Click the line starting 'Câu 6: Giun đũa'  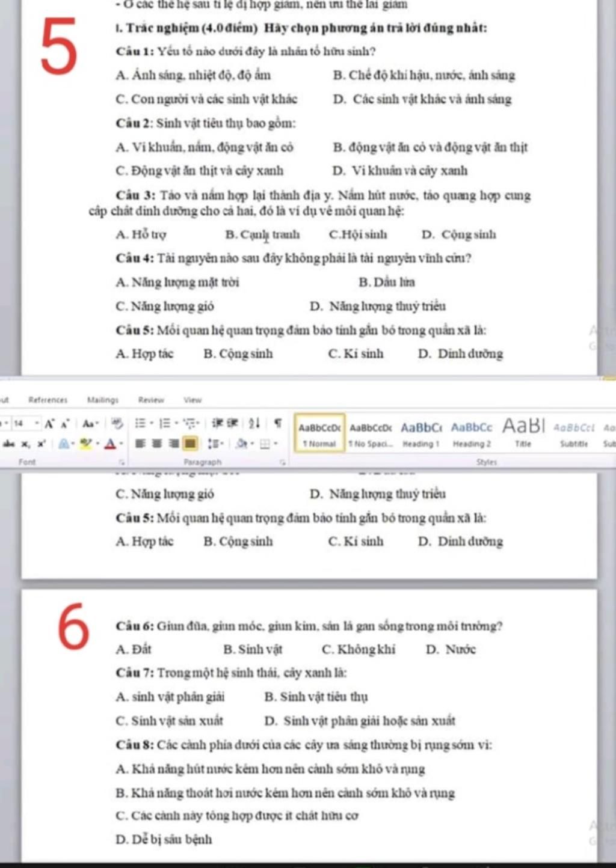(x=309, y=626)
